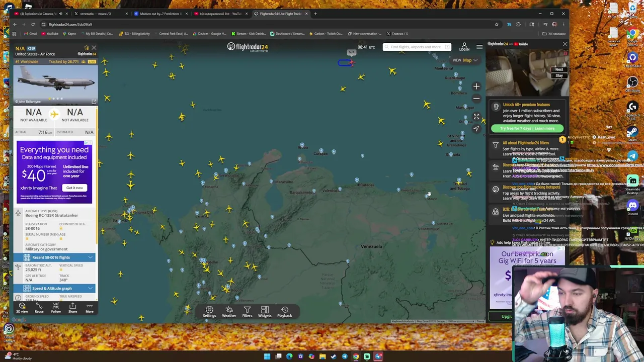Open a new browser tab

[315, 14]
